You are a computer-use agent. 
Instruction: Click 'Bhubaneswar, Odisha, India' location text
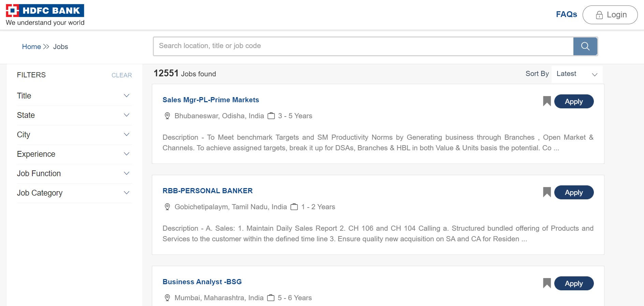219,116
